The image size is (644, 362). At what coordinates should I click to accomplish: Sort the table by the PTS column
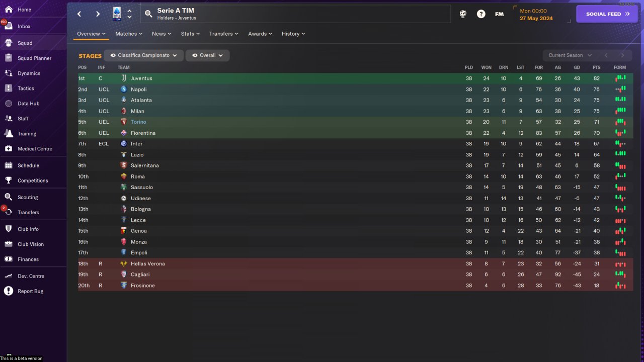point(596,67)
